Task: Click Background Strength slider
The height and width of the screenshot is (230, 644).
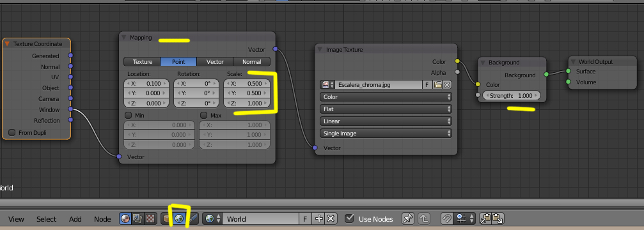Action: [512, 96]
